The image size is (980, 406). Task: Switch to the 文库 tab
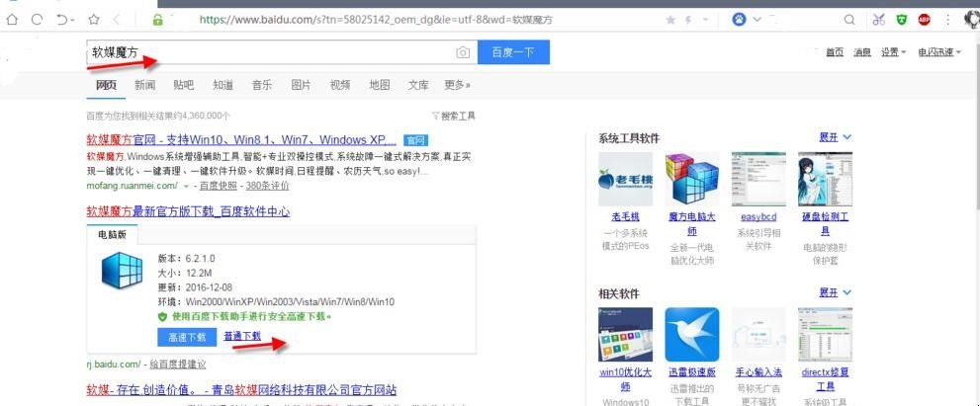click(x=418, y=85)
